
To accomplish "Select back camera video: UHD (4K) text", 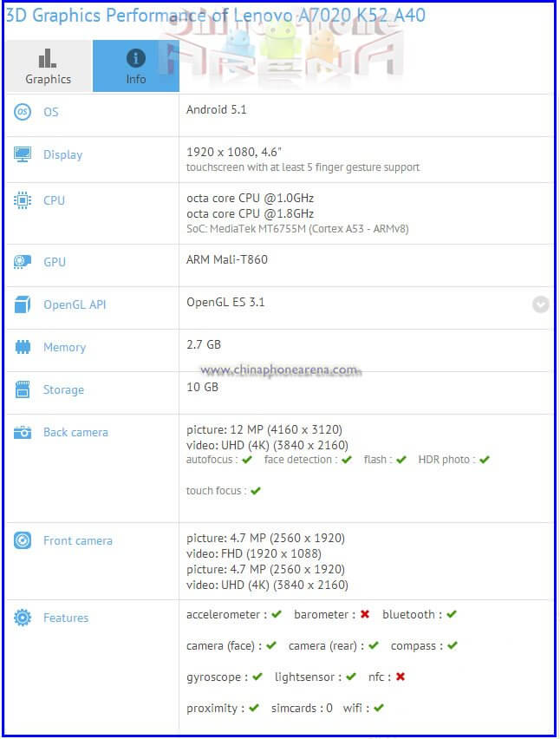I will 267,445.
